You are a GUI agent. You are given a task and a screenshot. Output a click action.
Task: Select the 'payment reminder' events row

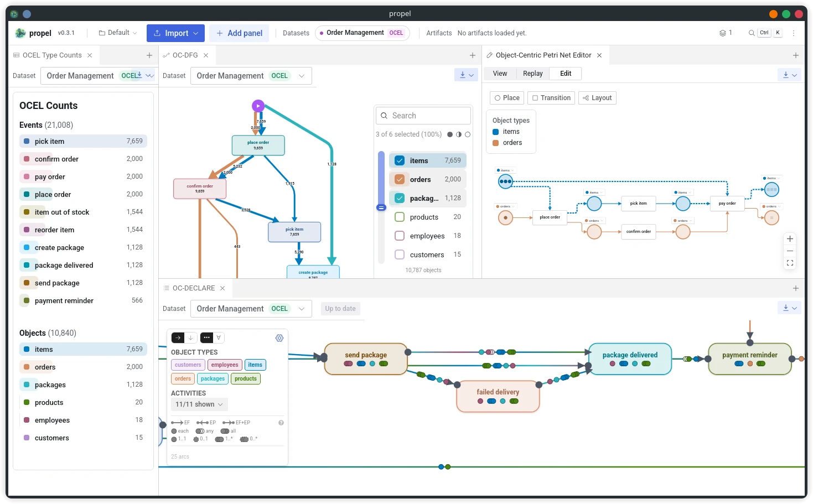83,300
